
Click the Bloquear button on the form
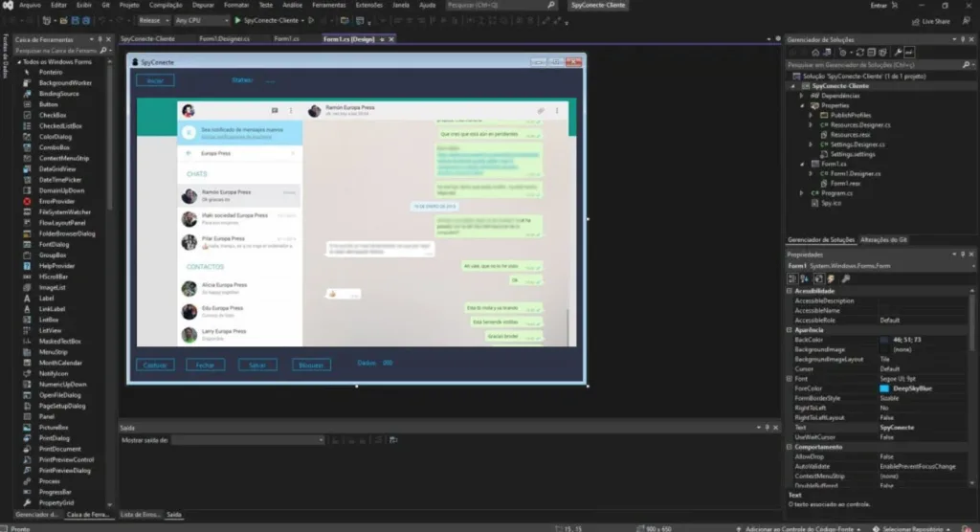(311, 364)
